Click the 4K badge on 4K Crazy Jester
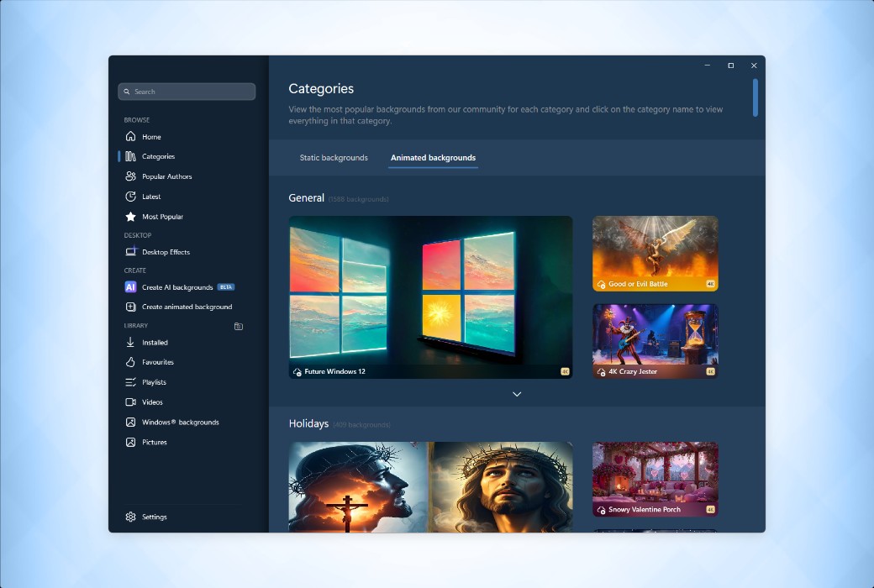874x588 pixels. (x=710, y=372)
